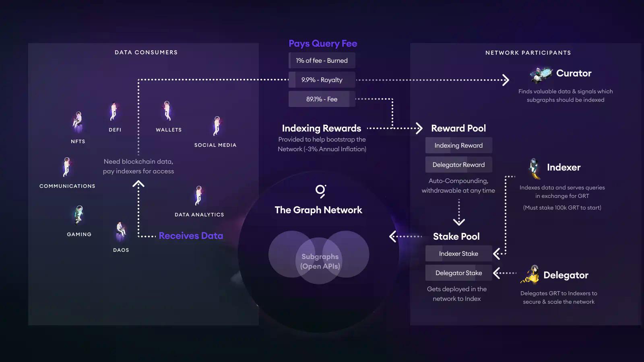Click the Communications astronaut icon
The width and height of the screenshot is (644, 362).
[67, 167]
